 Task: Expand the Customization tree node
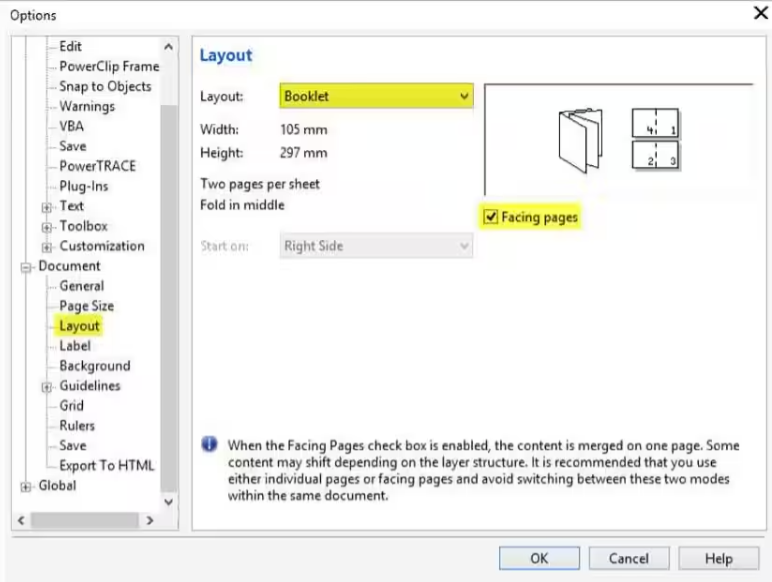(x=46, y=247)
